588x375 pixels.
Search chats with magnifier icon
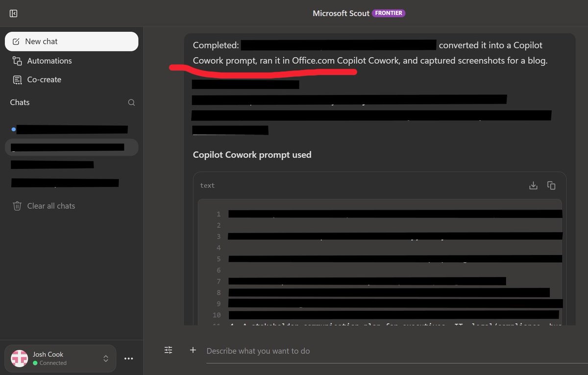(x=131, y=102)
